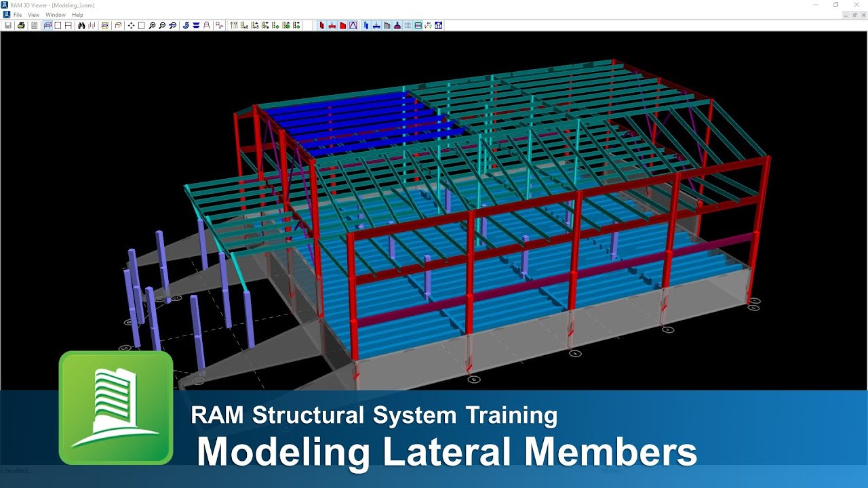
Task: Click the member labels icon after the rotate group
Action: [219, 26]
